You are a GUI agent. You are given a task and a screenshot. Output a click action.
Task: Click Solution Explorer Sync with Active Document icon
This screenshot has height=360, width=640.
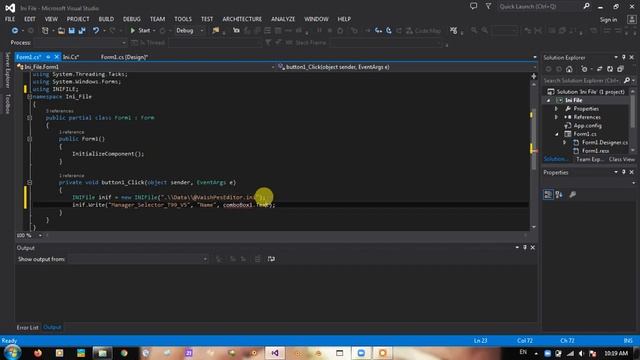point(599,69)
